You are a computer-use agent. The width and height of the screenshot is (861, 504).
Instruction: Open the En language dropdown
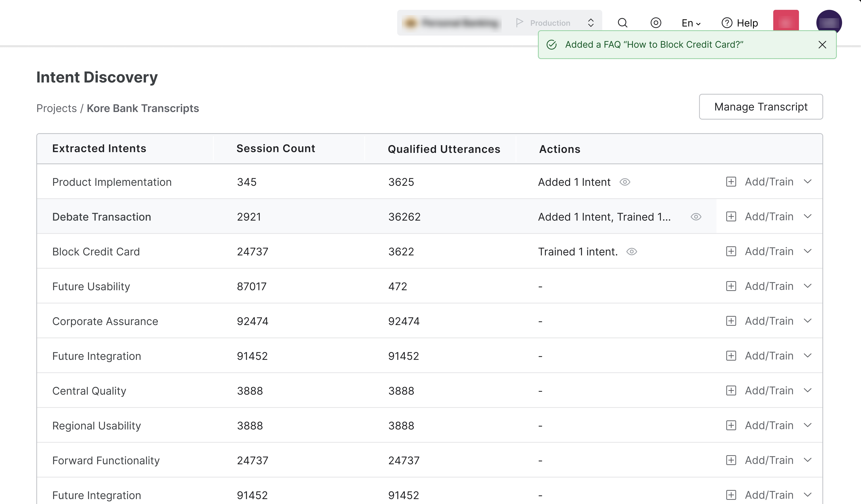(691, 23)
